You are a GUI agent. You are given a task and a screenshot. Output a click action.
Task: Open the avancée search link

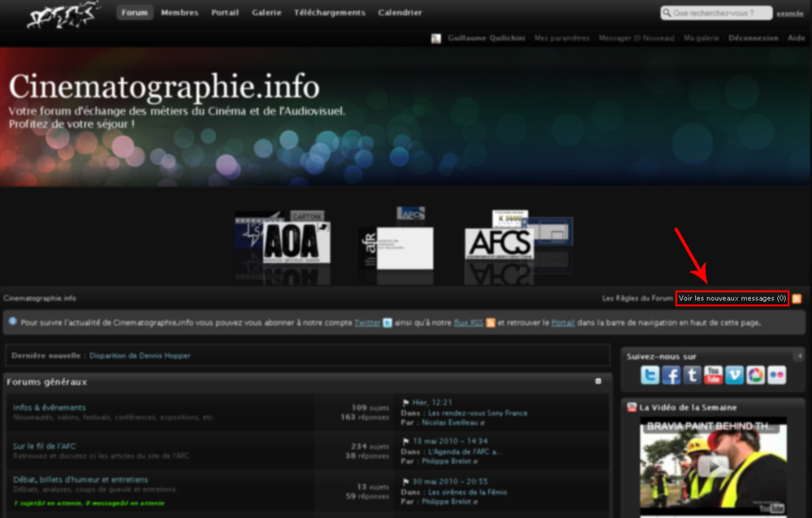click(790, 14)
